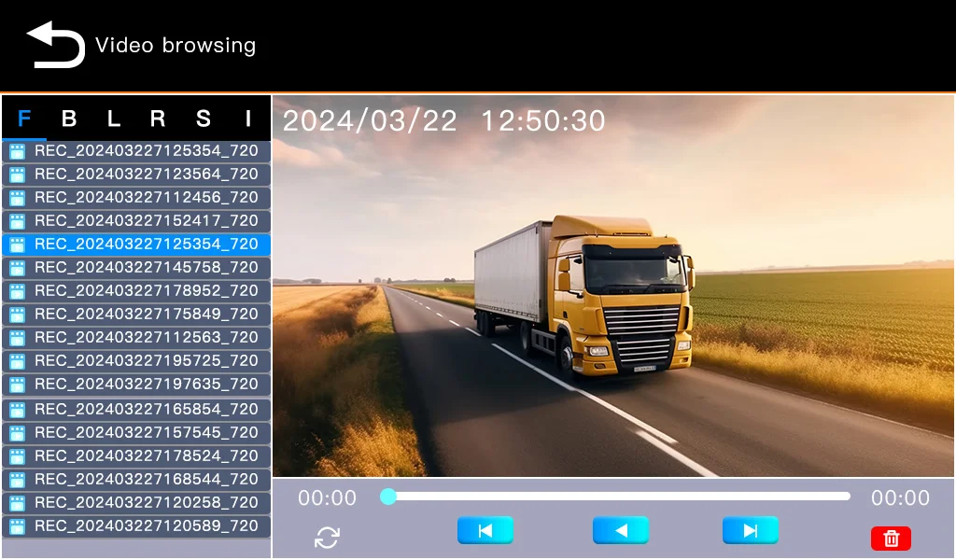Switch to the R camera tab
The image size is (956, 560).
click(x=158, y=119)
